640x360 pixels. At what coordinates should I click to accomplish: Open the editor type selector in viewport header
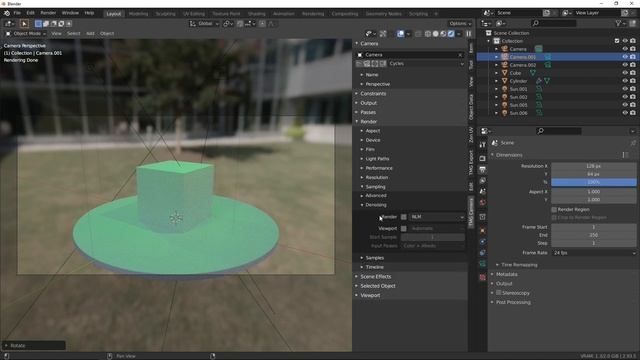click(x=9, y=24)
